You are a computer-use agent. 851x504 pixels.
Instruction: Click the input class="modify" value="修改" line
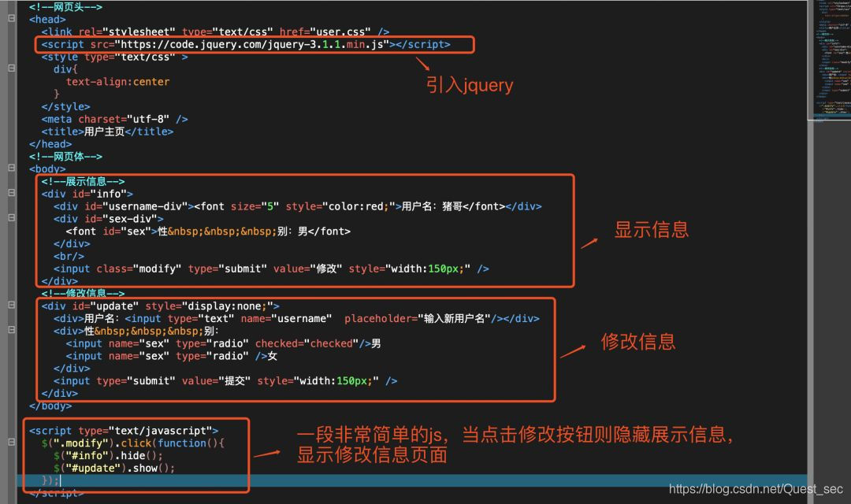[271, 269]
